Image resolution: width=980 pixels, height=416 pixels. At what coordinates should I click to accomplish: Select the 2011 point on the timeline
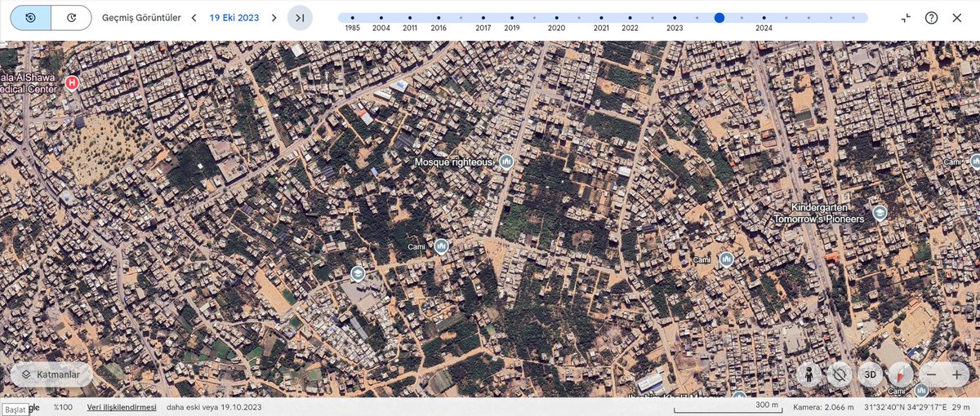click(410, 17)
